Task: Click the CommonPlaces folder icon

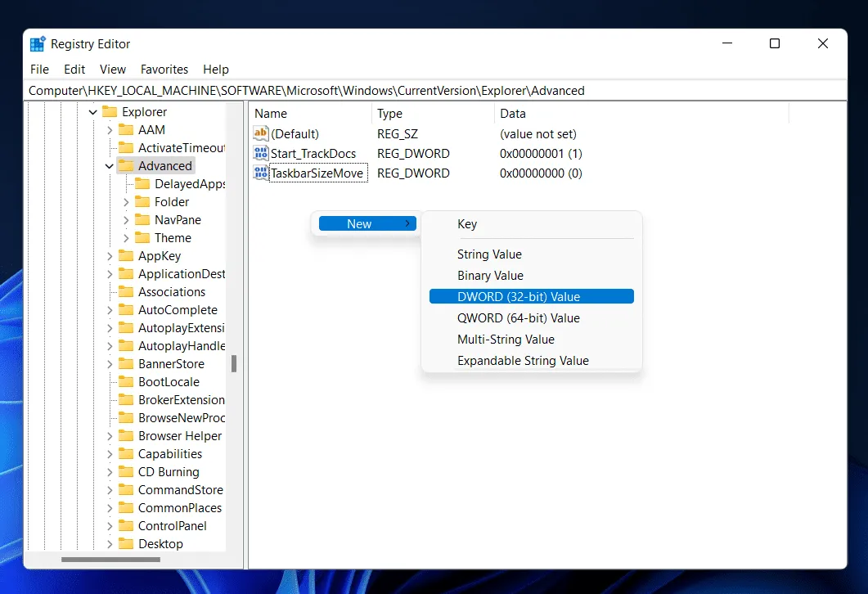Action: (126, 507)
